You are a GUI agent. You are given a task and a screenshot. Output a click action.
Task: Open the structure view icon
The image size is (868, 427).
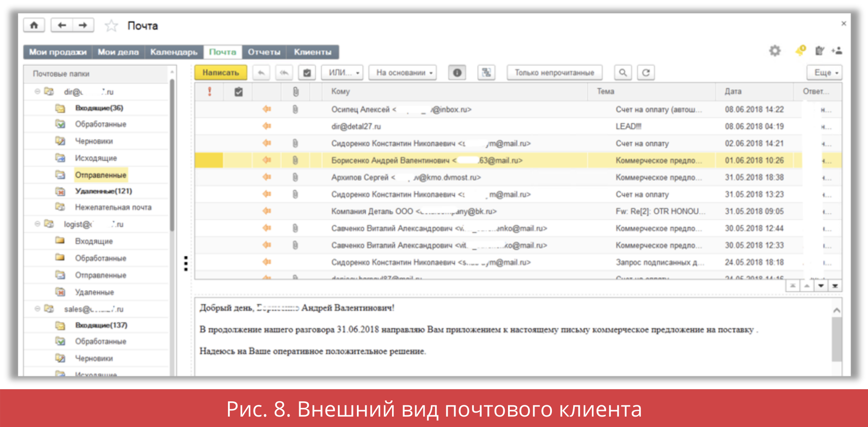(486, 73)
